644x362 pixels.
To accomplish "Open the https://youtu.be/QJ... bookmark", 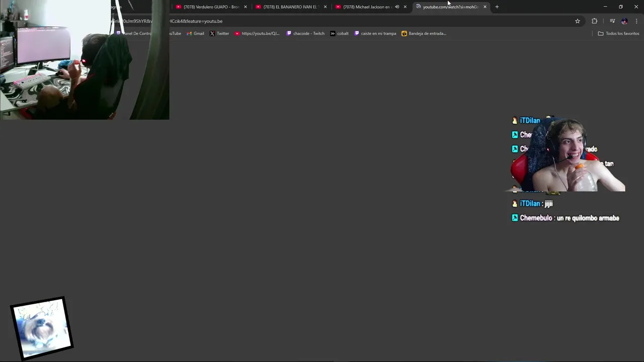I will coord(257,34).
